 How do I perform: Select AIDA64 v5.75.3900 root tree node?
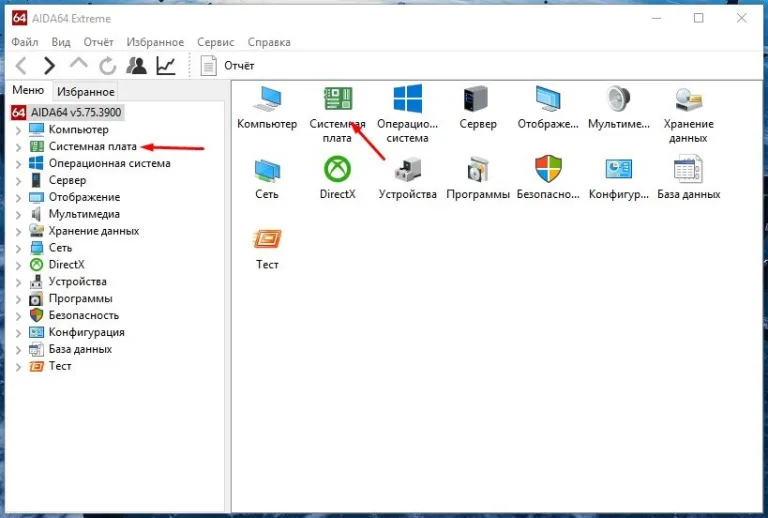(67, 112)
